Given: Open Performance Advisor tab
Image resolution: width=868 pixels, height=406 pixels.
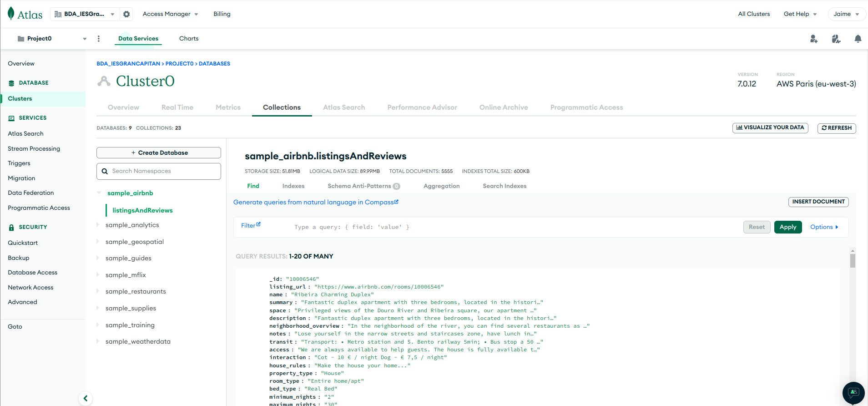Looking at the screenshot, I should (422, 107).
